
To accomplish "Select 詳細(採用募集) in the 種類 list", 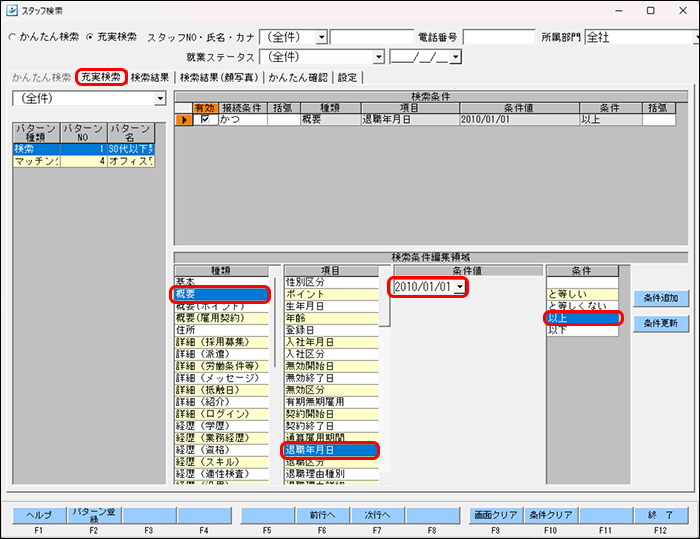I will click(222, 342).
